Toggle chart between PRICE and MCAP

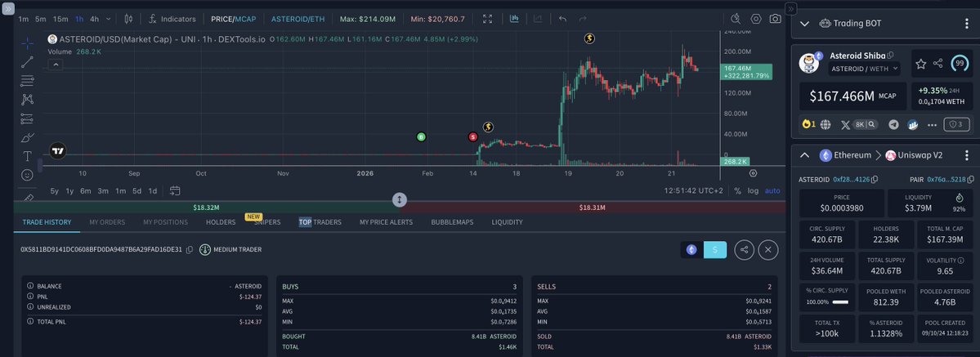(x=233, y=19)
